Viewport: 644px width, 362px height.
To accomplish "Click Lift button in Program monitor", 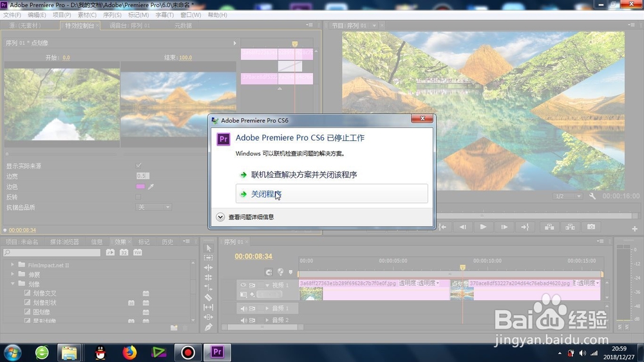I will (x=549, y=227).
